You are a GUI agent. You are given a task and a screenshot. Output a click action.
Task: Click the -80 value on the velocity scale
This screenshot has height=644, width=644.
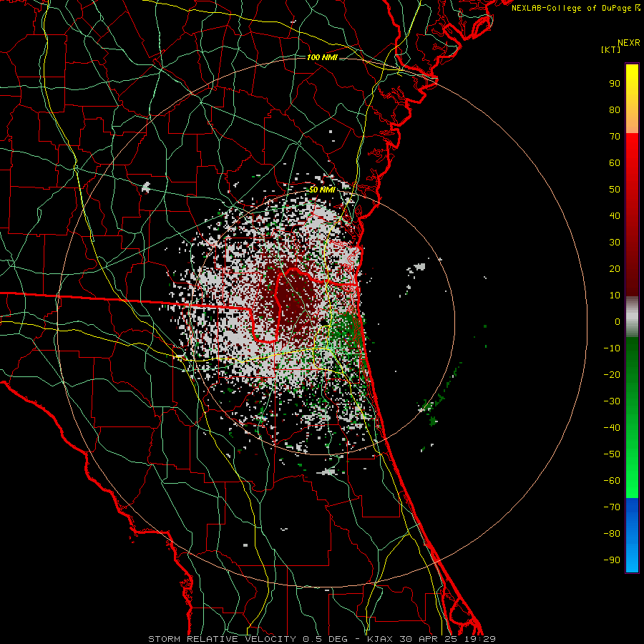(612, 534)
